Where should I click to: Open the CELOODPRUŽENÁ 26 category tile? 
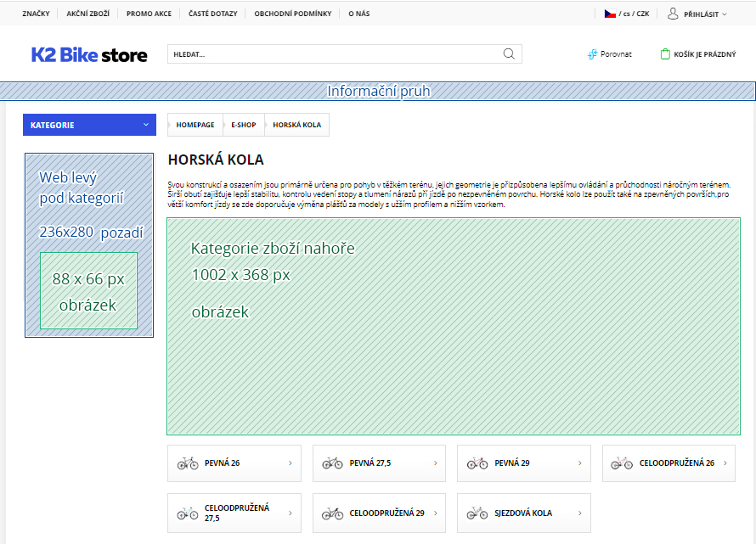(x=669, y=463)
